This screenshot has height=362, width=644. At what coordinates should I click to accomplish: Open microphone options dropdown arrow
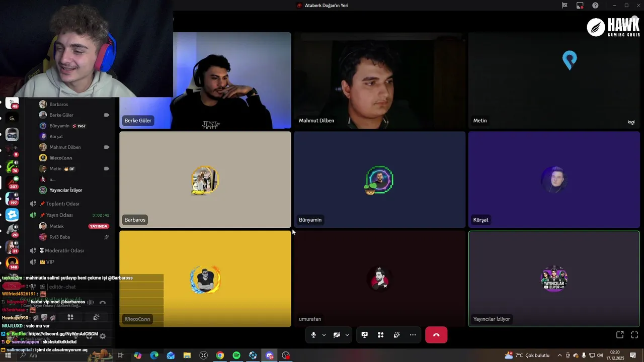[x=324, y=335]
